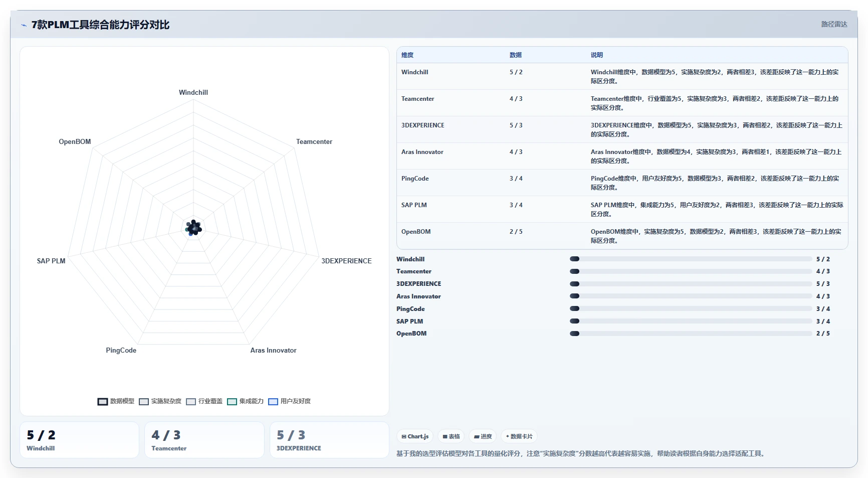Click the 表格 tag chip

451,436
